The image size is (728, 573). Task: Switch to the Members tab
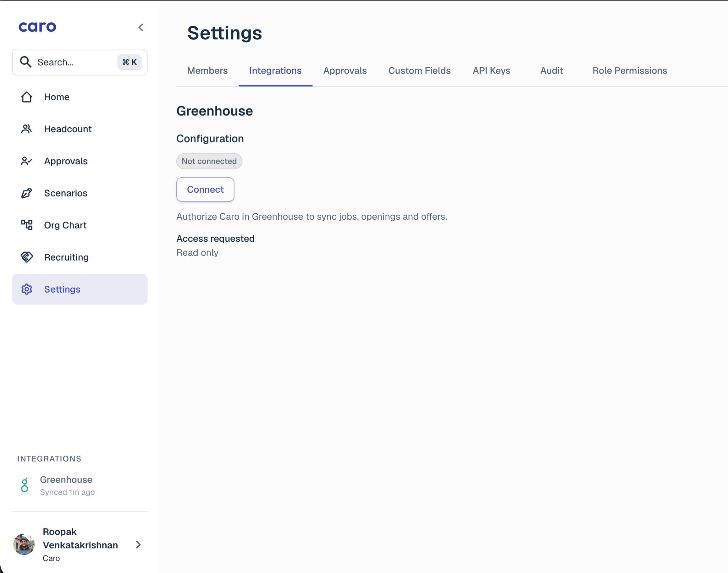pos(207,71)
